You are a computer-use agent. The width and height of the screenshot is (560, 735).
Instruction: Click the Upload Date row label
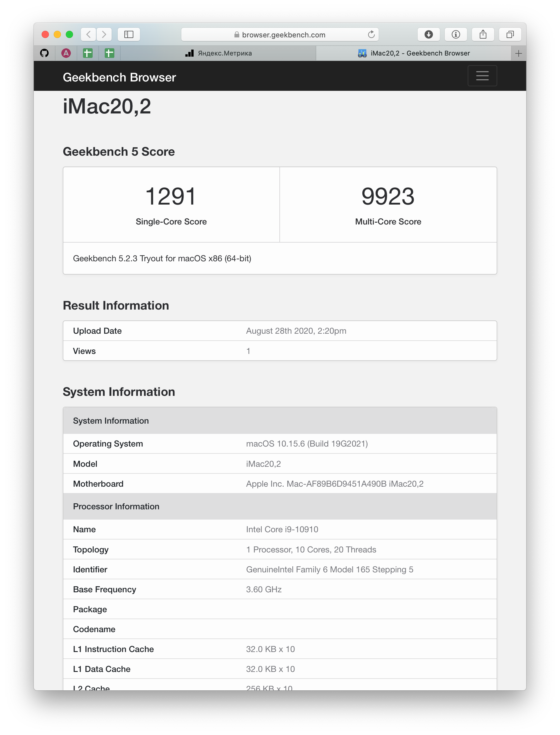pyautogui.click(x=97, y=331)
